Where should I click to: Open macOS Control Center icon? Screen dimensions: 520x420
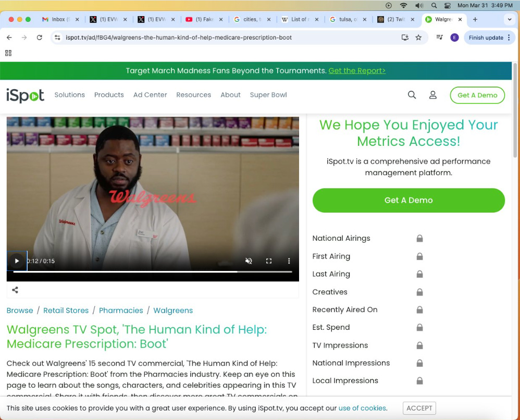[448, 5]
